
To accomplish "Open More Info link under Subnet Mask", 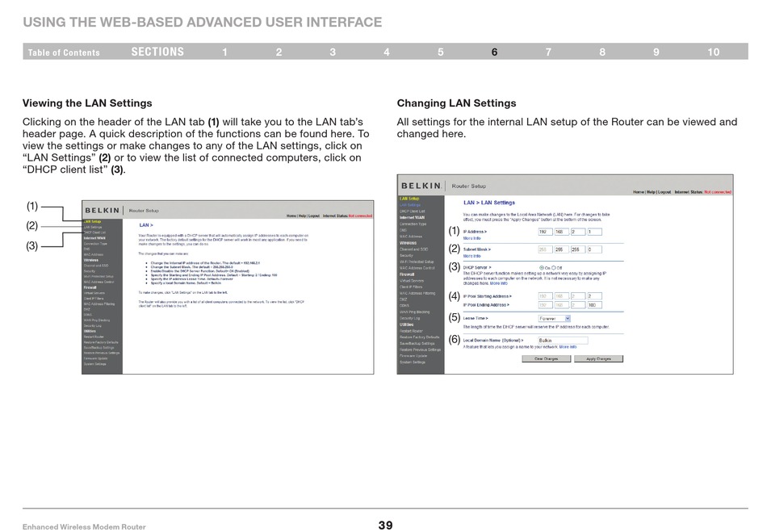I will pyautogui.click(x=472, y=256).
